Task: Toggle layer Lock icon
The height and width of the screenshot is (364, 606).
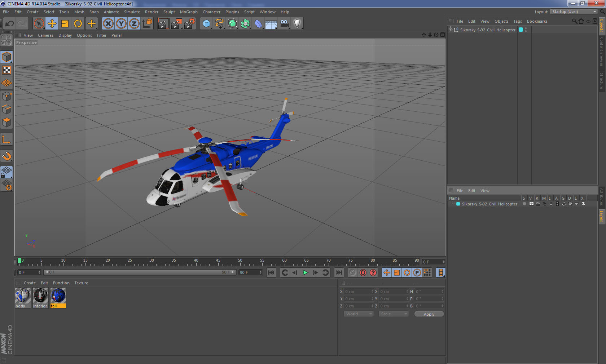Action: 551,204
